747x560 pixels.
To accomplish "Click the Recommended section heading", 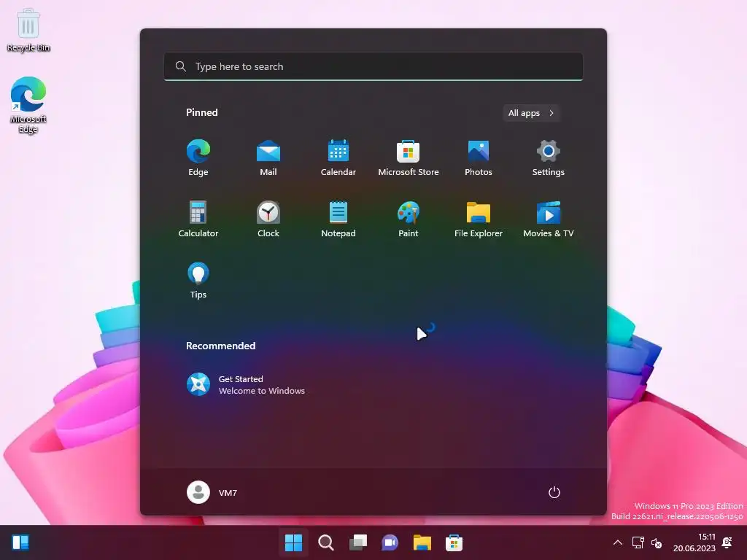I will pyautogui.click(x=220, y=346).
